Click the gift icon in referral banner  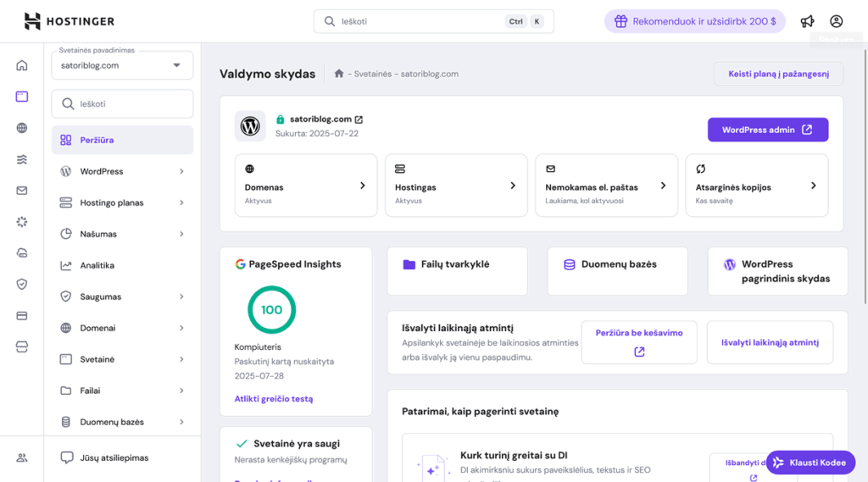click(621, 21)
